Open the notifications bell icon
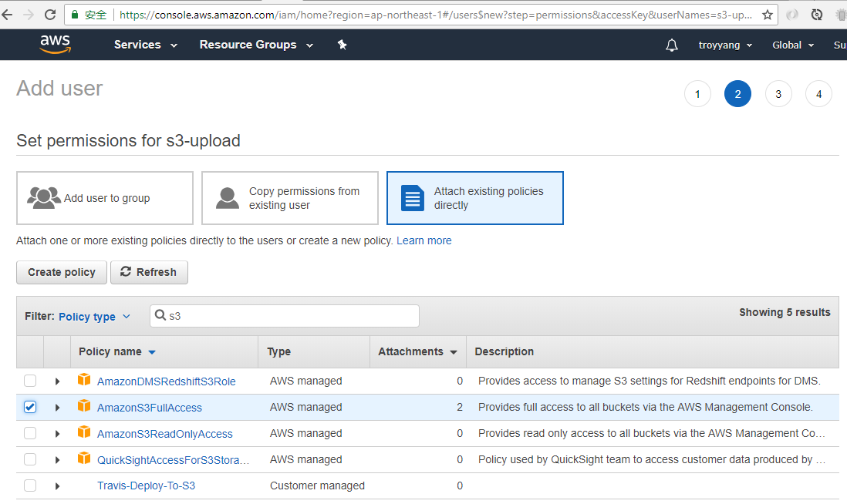The height and width of the screenshot is (504, 847). [x=671, y=45]
